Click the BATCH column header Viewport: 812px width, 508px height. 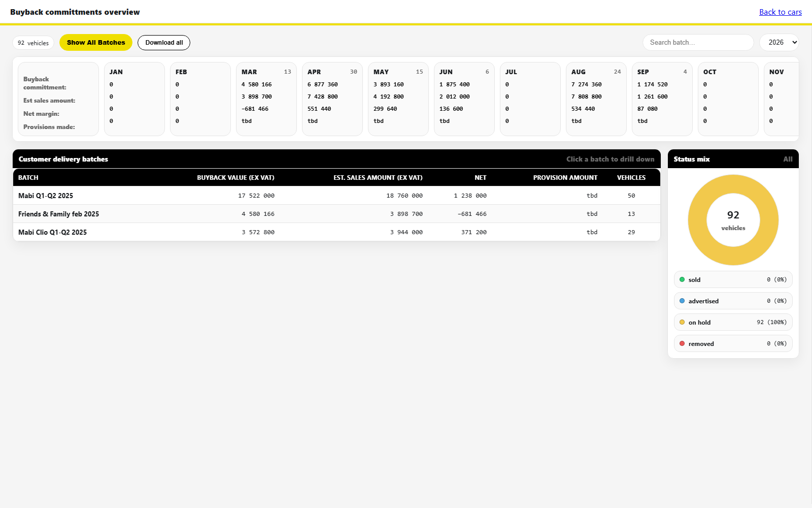28,178
